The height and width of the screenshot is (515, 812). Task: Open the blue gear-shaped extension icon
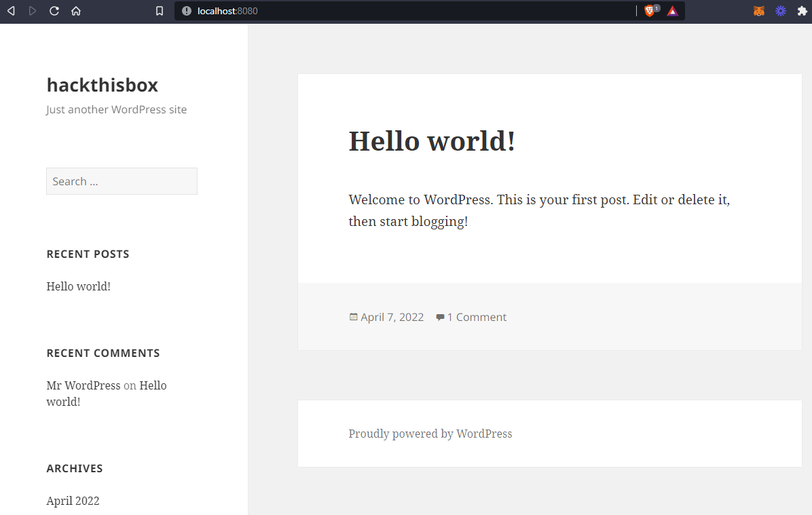[780, 11]
